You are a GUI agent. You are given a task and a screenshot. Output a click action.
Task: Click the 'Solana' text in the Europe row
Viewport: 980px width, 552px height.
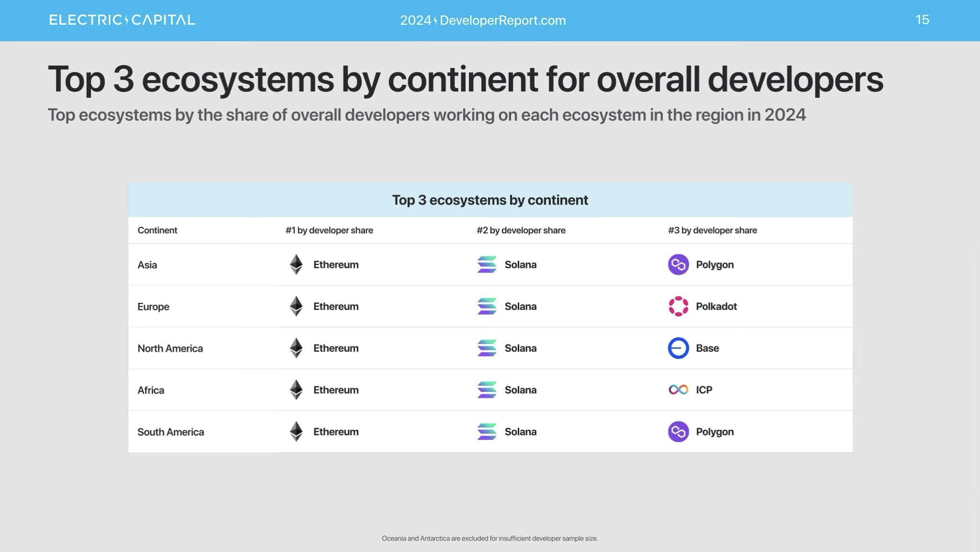(x=521, y=306)
